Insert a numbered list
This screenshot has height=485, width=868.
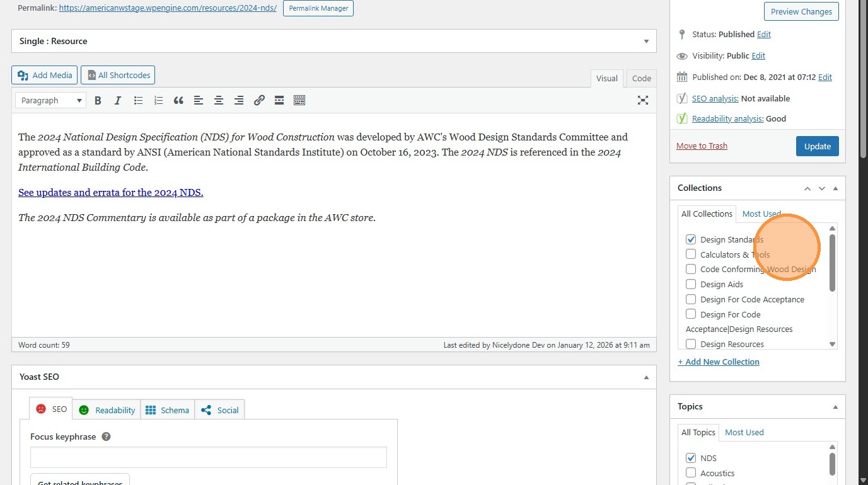point(158,100)
